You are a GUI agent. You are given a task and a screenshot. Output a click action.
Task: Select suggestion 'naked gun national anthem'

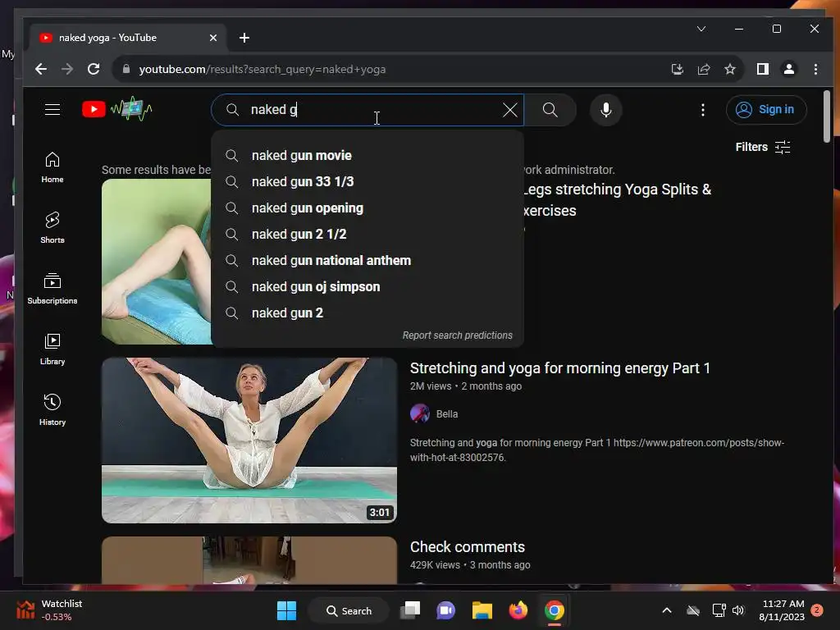point(367,260)
